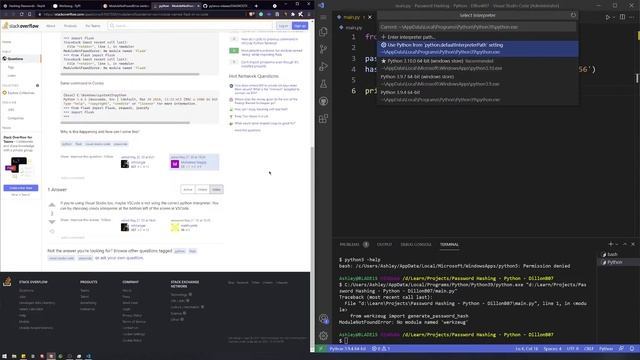Select Python 3.9.7 64-bit windows store interpreter
This screenshot has width=640, height=360.
(x=478, y=80)
